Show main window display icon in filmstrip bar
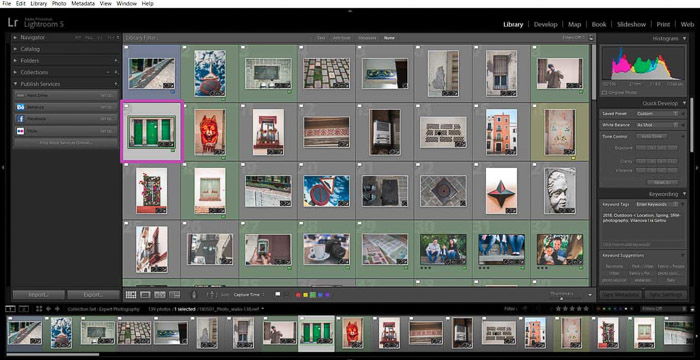 11,309
